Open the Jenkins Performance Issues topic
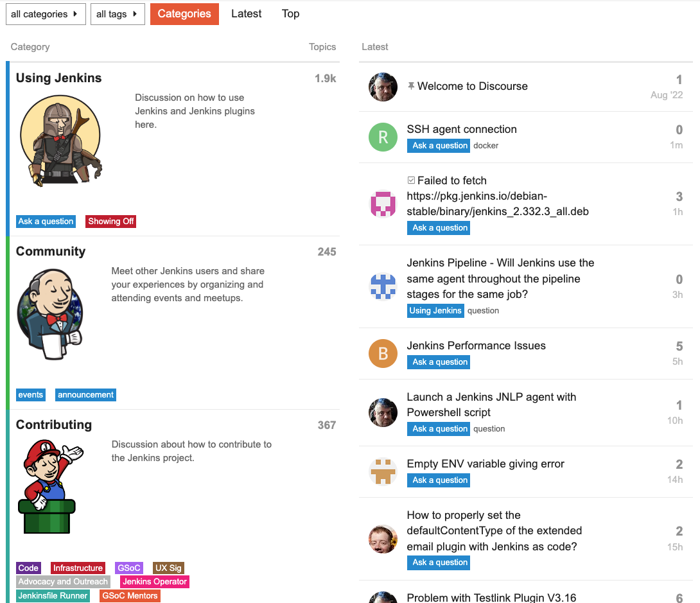Image resolution: width=700 pixels, height=603 pixels. [x=476, y=345]
